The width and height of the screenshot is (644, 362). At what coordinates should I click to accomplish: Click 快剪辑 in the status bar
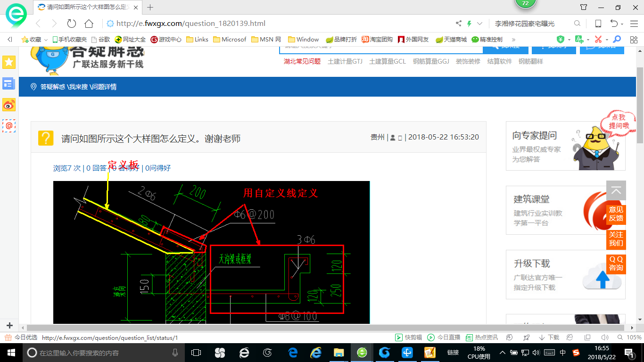click(408, 337)
